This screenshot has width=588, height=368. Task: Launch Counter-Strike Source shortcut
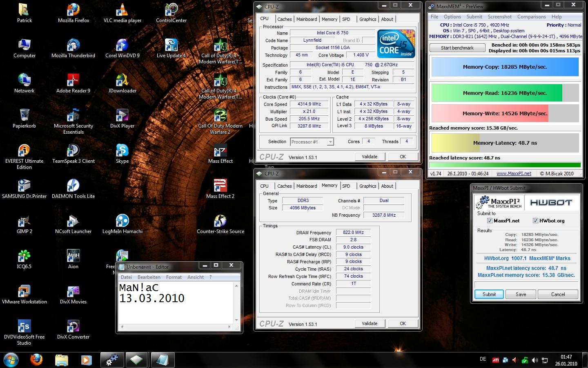(220, 224)
